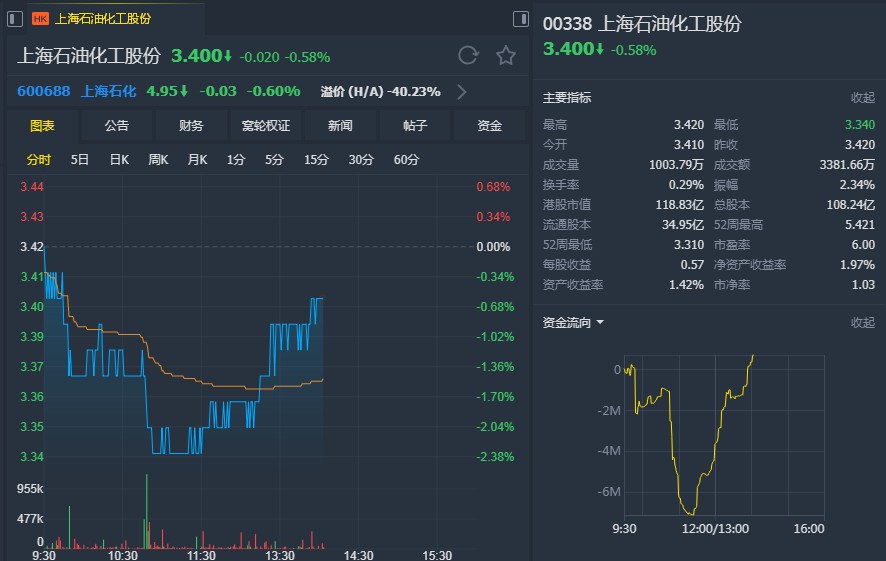Click the 最低 value 3.340

point(859,125)
